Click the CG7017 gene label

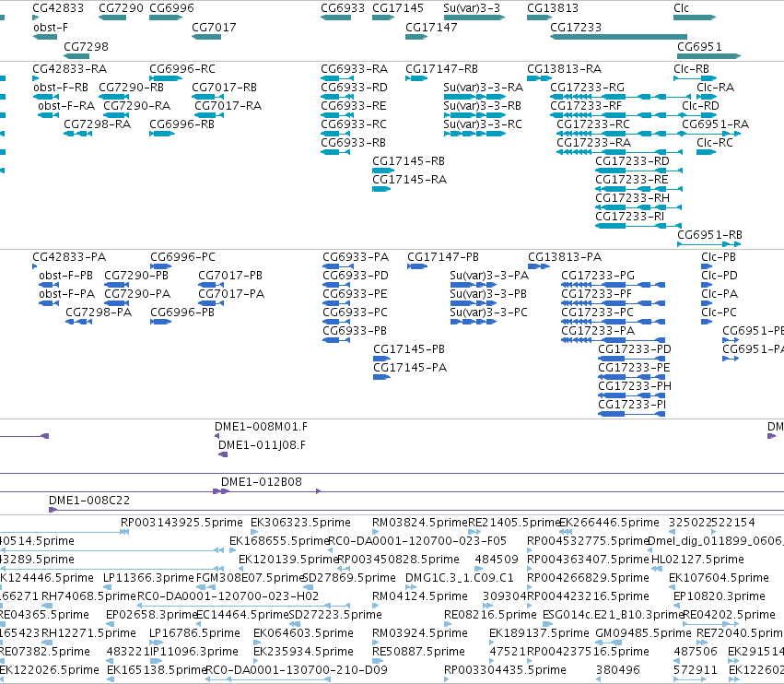coord(214,28)
